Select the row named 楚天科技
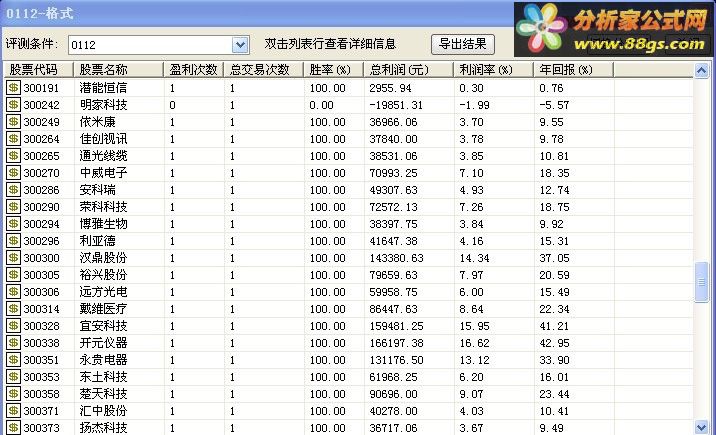Image resolution: width=716 pixels, height=435 pixels. click(x=349, y=393)
